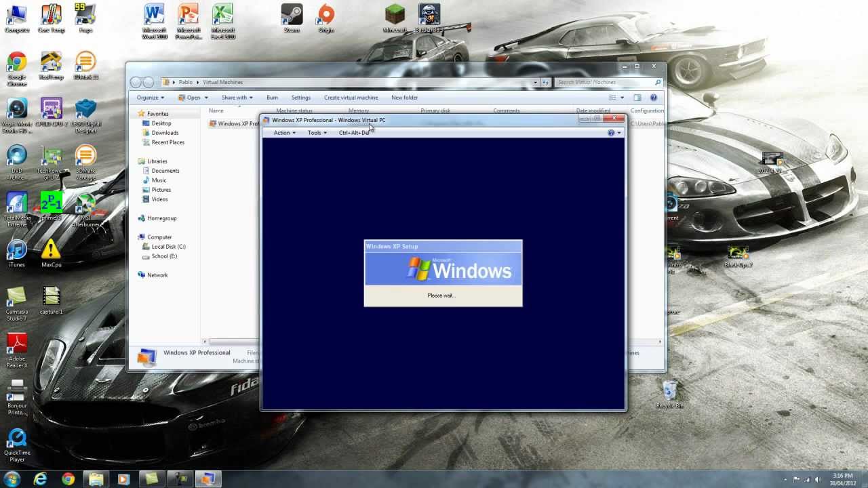Image resolution: width=868 pixels, height=488 pixels.
Task: Click the Explorer Back navigation button
Action: [x=136, y=82]
